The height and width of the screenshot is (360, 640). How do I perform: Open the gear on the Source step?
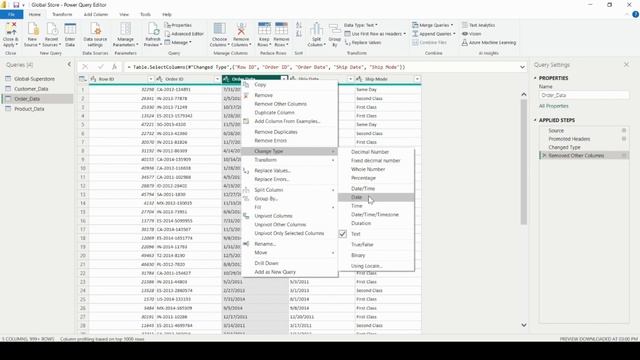coord(624,130)
